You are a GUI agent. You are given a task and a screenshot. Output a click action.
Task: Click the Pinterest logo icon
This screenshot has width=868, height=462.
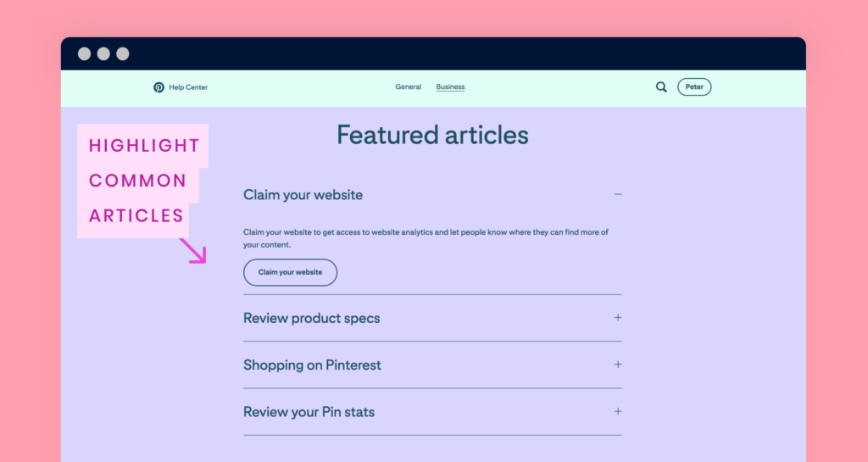coord(159,87)
